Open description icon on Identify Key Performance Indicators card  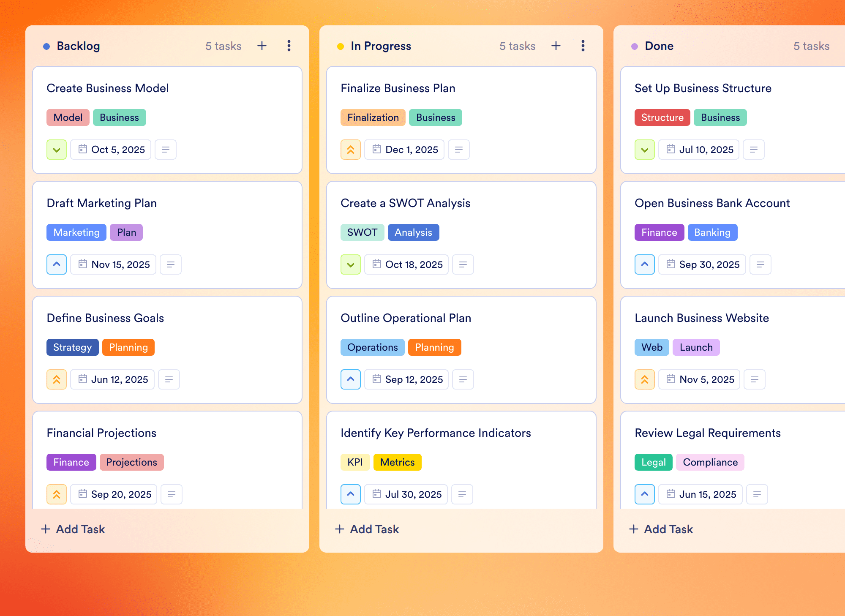462,494
